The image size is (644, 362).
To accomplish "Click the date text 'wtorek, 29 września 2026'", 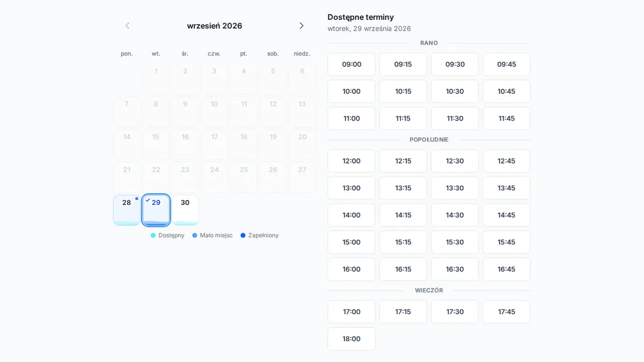I will (x=369, y=28).
